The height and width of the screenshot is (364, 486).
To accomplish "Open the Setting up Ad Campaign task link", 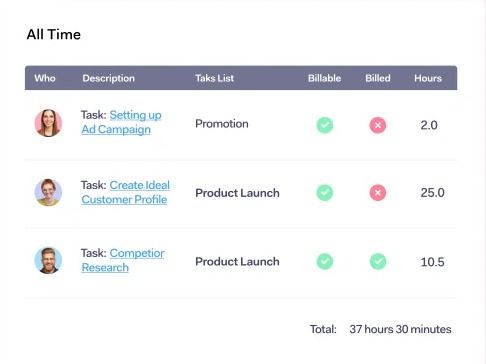I will click(121, 122).
